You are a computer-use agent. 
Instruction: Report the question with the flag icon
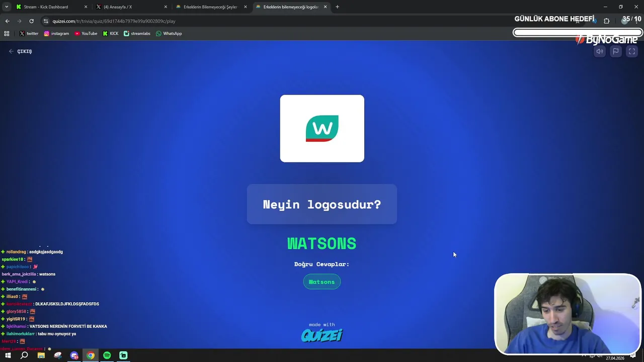click(x=615, y=51)
